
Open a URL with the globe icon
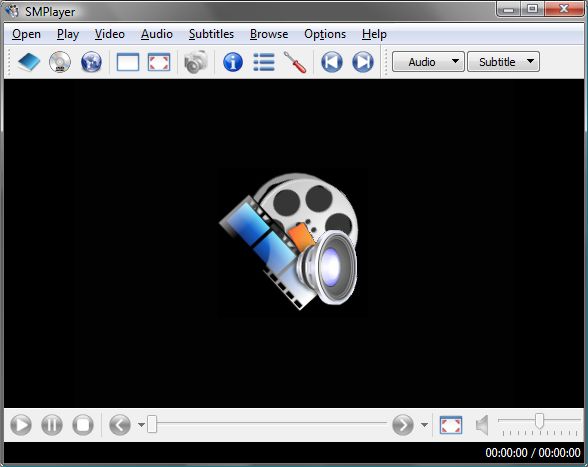click(91, 62)
